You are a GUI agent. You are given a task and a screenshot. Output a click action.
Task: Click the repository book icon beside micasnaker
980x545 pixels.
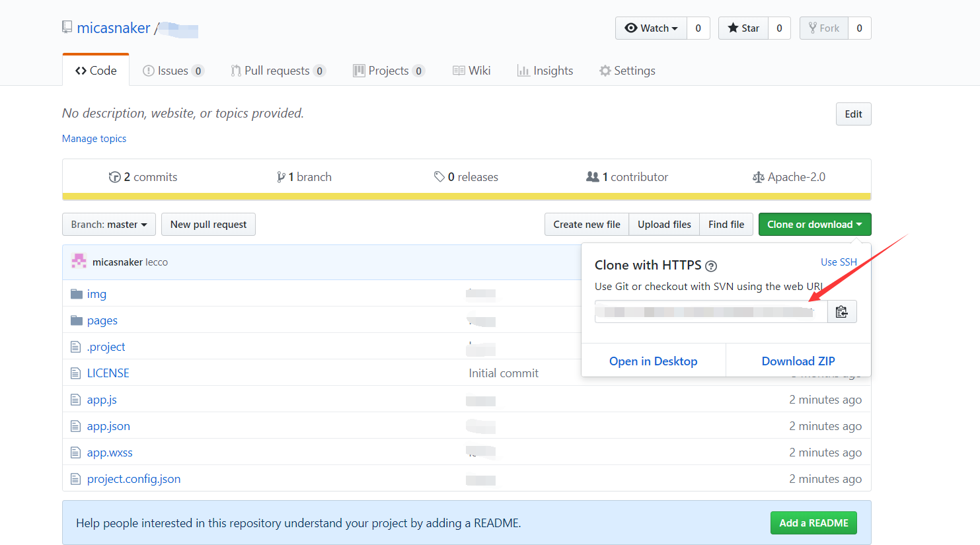tap(67, 27)
